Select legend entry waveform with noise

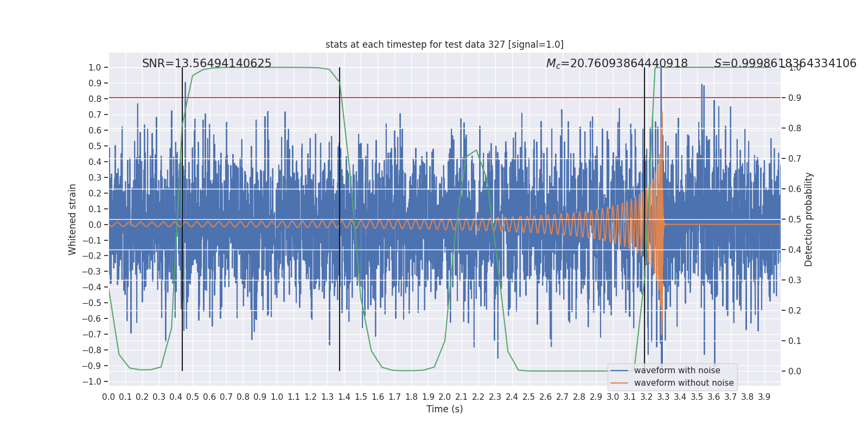tap(677, 371)
